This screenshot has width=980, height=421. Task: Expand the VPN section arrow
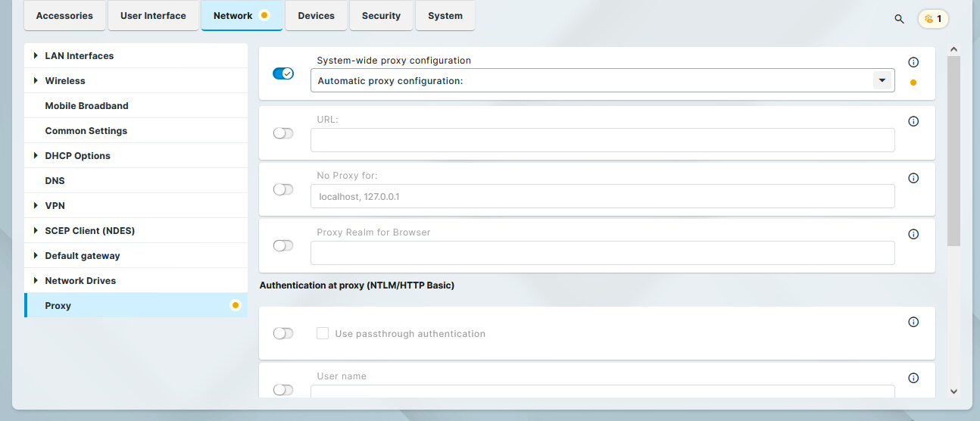pos(36,206)
